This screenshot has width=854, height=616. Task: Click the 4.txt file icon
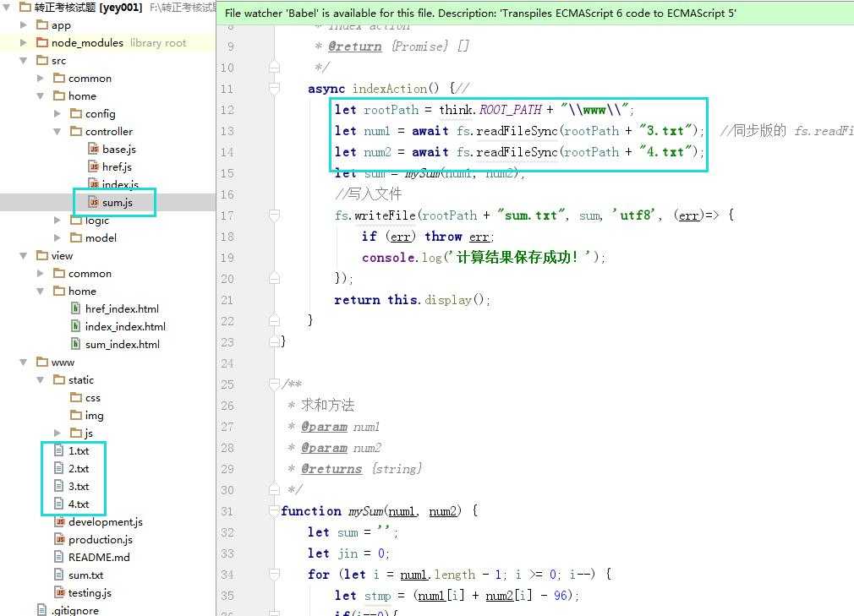(59, 504)
